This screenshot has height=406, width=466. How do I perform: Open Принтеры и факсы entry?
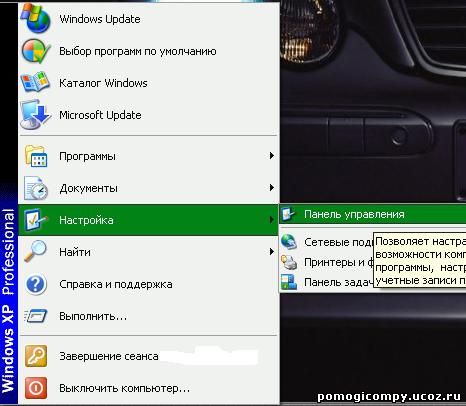(x=327, y=262)
